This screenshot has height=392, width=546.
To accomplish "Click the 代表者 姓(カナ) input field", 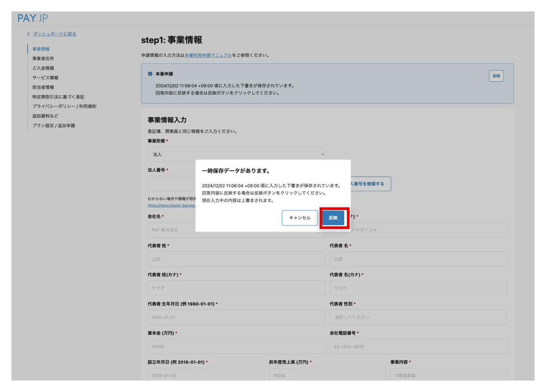I will 236,288.
